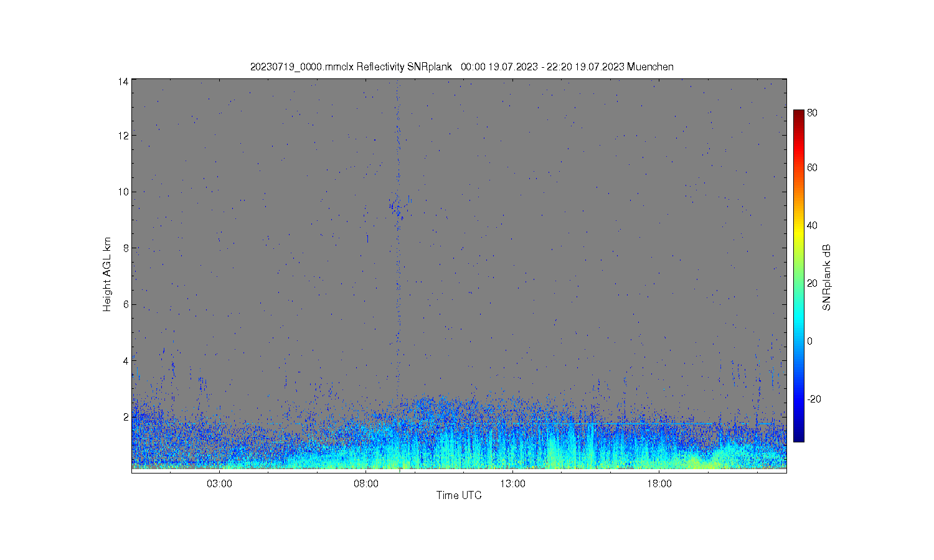Click the dark blue bottom of colorbar
The image size is (934, 560).
point(799,436)
